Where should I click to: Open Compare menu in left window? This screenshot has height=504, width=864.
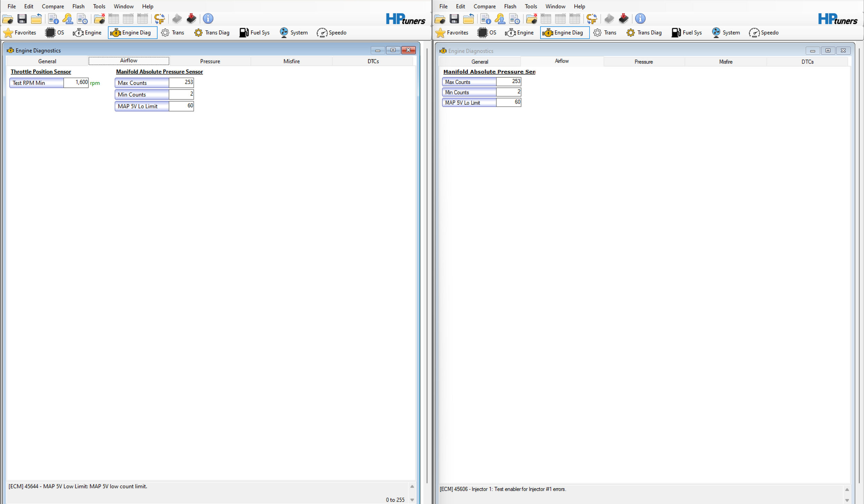point(53,6)
